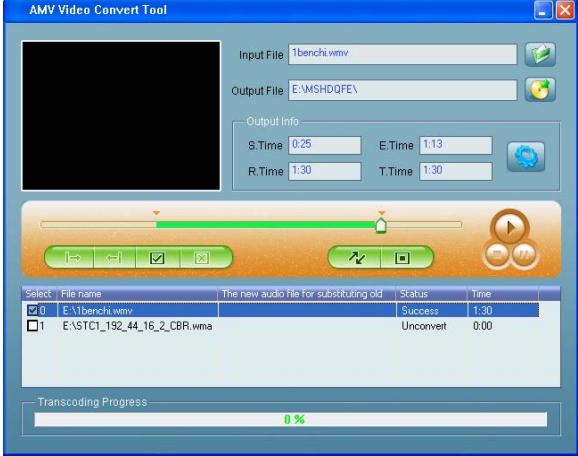Check the box for STC1_192_44_16_2_CBR.wma
The image size is (578, 456).
point(32,326)
